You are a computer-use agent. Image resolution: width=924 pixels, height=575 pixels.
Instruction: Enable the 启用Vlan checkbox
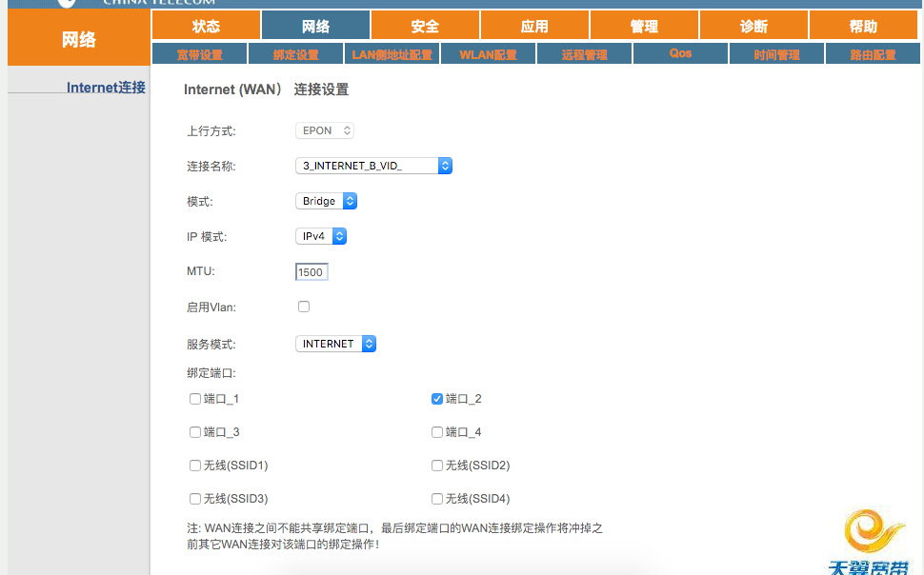tap(304, 307)
